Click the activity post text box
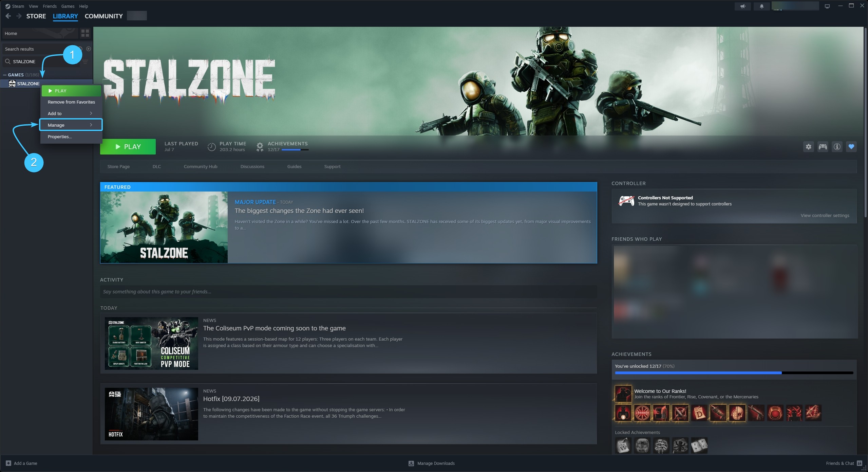The width and height of the screenshot is (868, 472). pos(348,292)
